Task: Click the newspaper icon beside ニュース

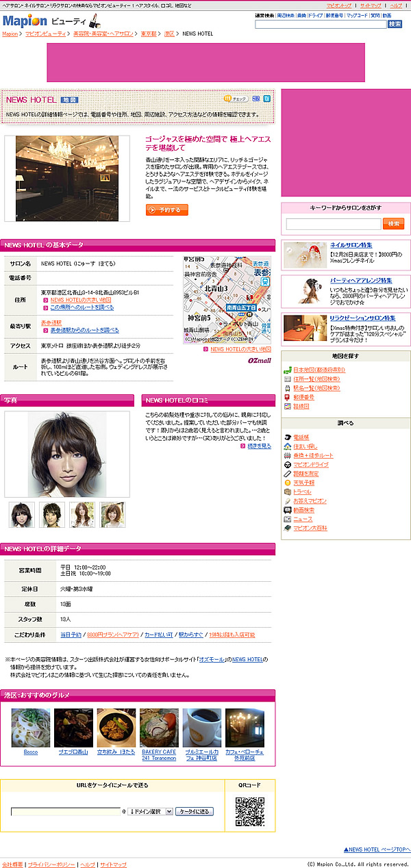Action: coord(288,519)
